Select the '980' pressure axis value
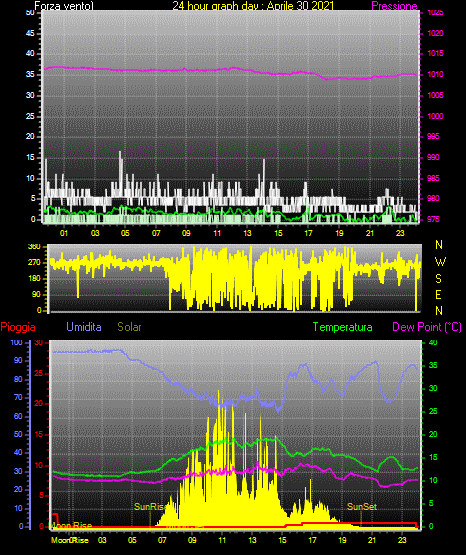 pos(433,198)
